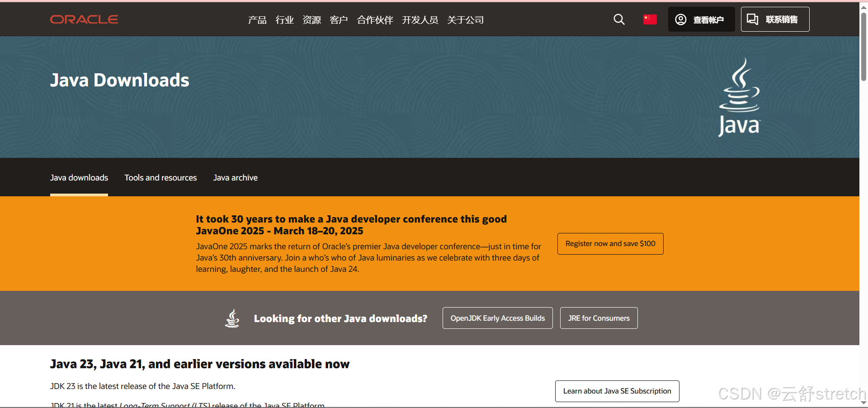Click 'Java 23, Java 21, and earlier versions' heading

199,364
